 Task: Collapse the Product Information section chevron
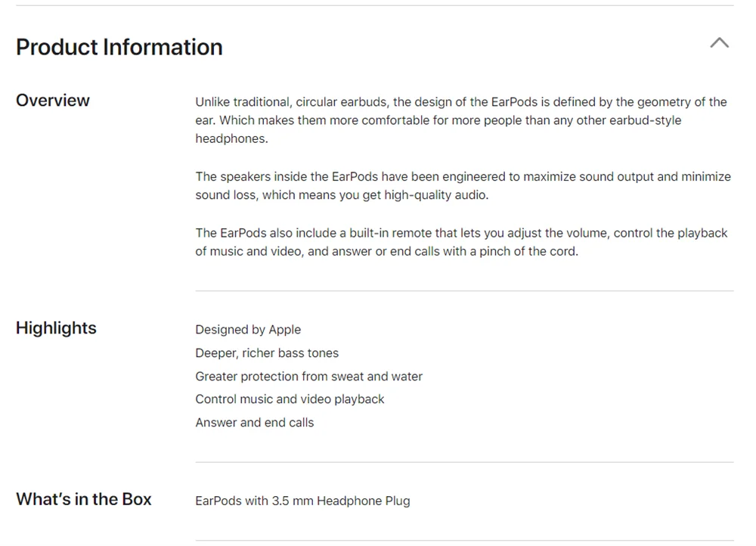point(720,43)
